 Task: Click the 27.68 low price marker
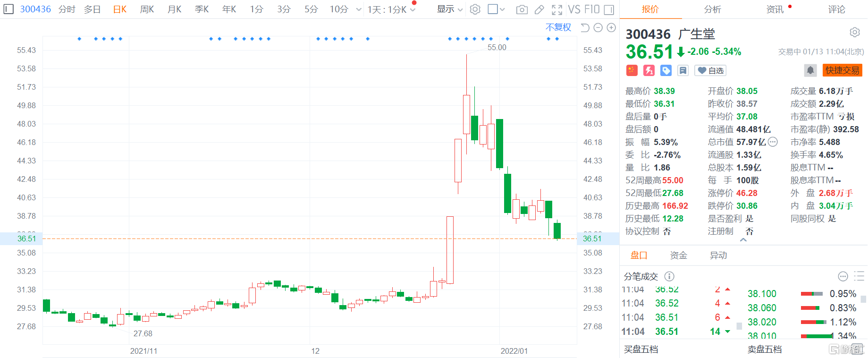pyautogui.click(x=143, y=333)
